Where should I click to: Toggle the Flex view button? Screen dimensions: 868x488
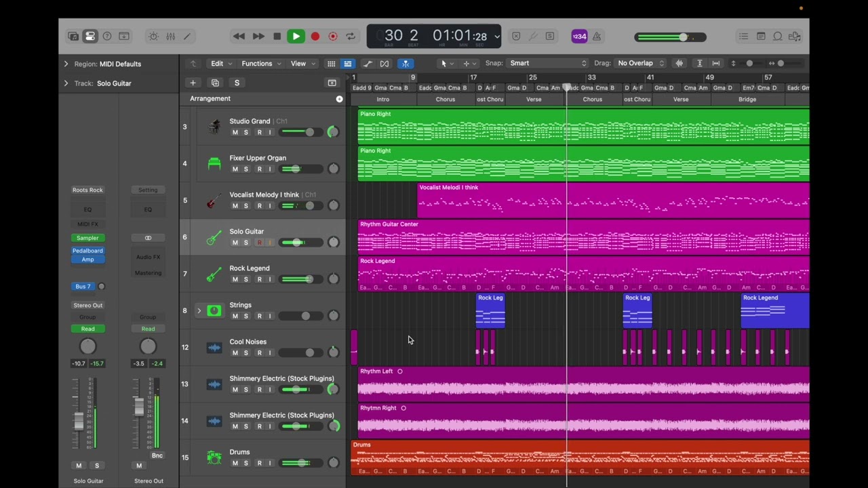tap(384, 64)
